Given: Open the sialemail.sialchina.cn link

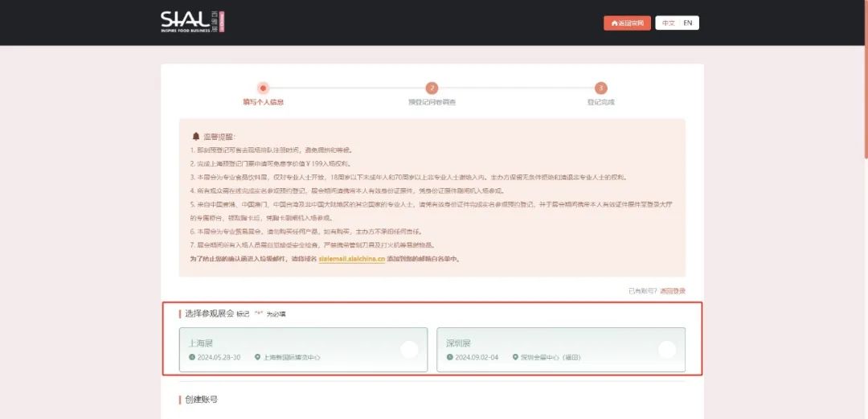Looking at the screenshot, I should click(x=351, y=259).
